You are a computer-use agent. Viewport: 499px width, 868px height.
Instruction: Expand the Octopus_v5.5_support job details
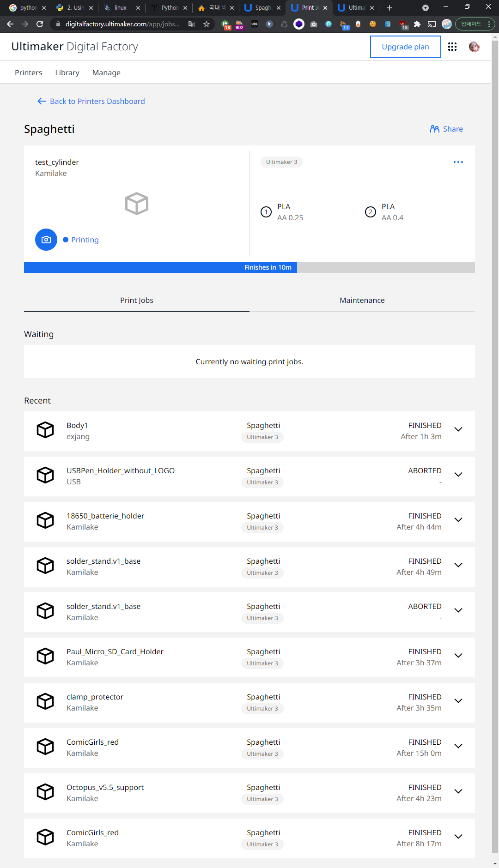458,791
